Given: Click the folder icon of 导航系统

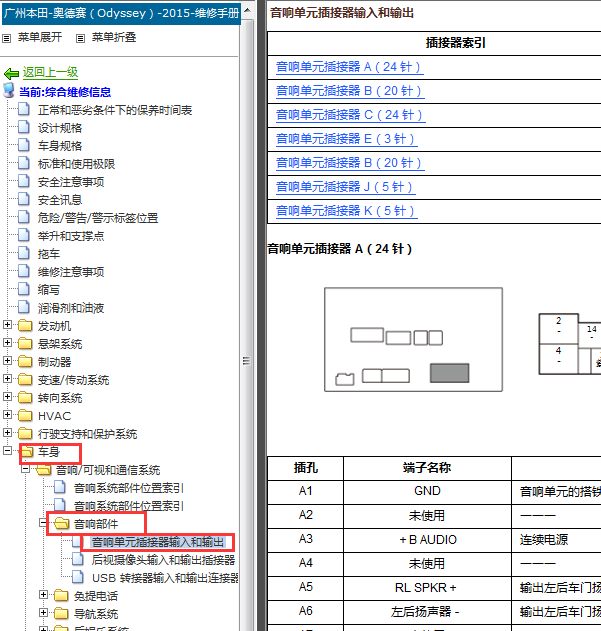Looking at the screenshot, I should point(61,613).
